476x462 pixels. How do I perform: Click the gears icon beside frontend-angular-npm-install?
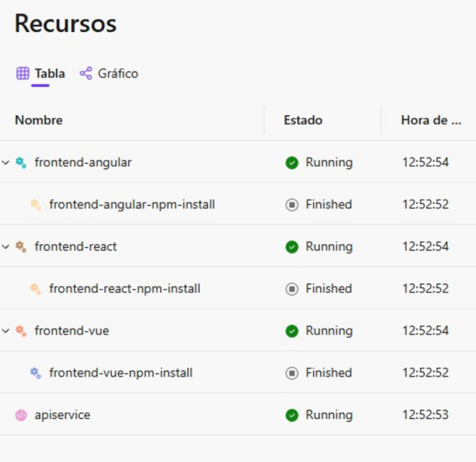point(36,205)
